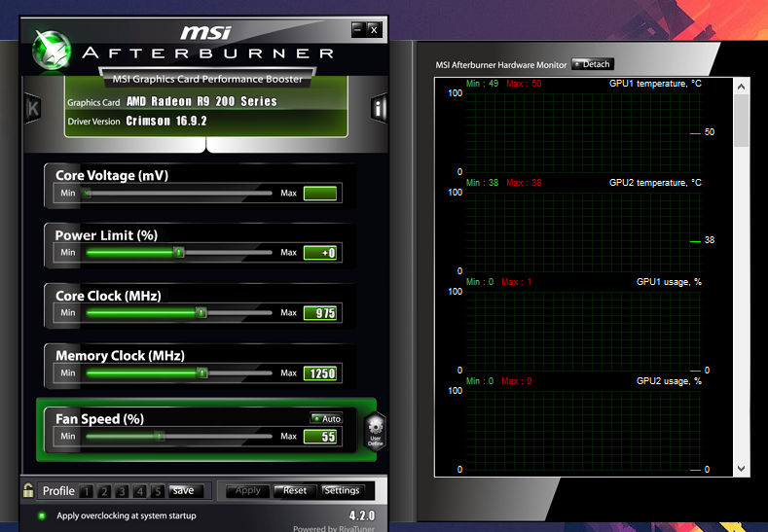Click the Core Clock 975 value field
The height and width of the screenshot is (532, 768).
point(320,313)
